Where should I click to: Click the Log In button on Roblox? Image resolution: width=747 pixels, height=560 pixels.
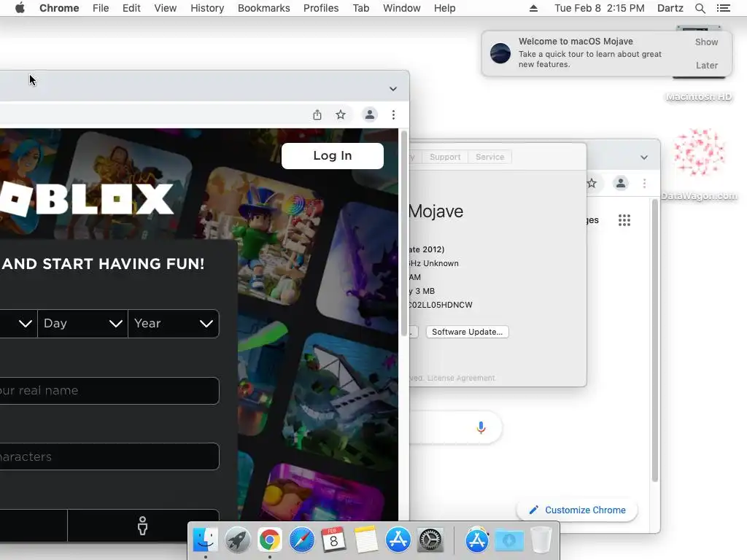[x=333, y=156]
